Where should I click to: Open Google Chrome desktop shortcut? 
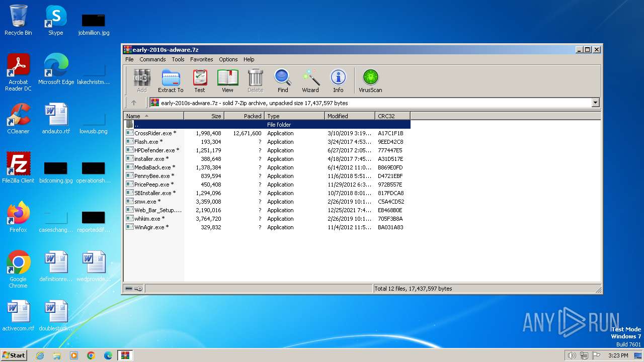coord(18,269)
